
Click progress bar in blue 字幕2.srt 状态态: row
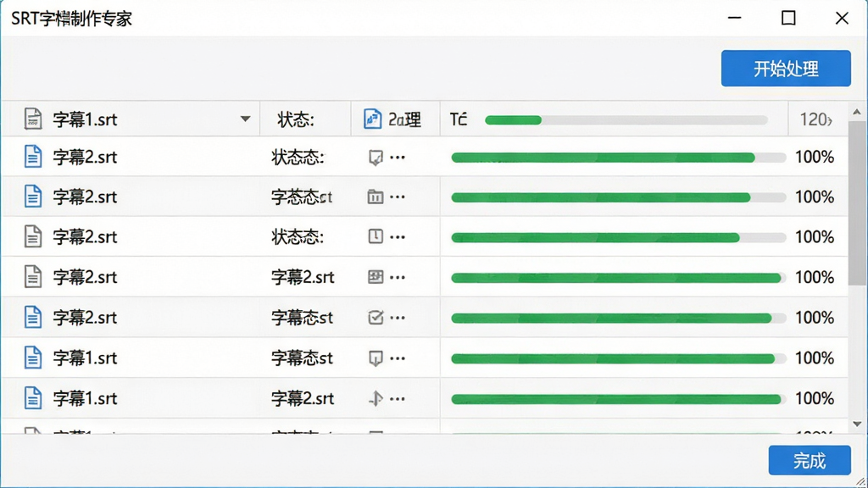pyautogui.click(x=618, y=158)
